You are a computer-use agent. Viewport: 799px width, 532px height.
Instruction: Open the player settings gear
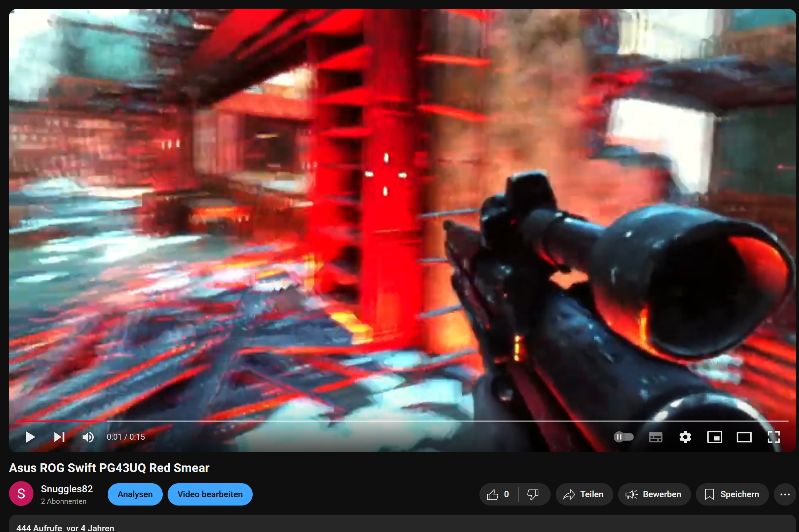coord(685,437)
